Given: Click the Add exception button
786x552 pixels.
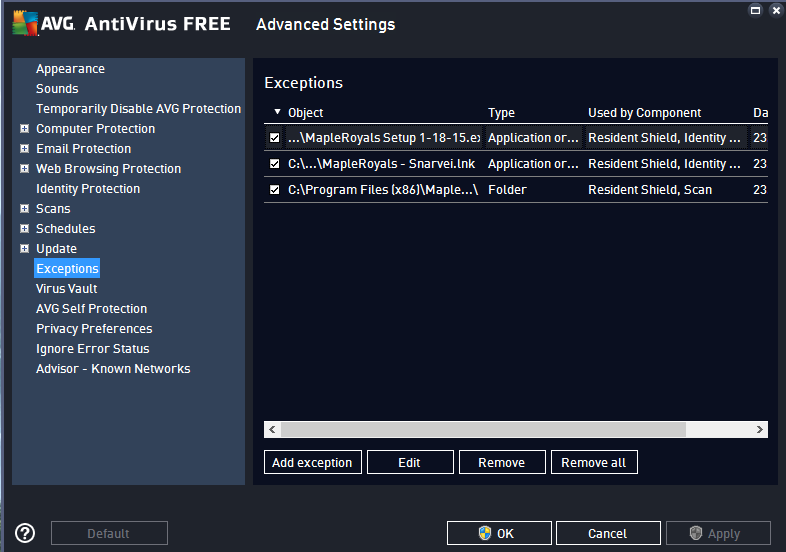Looking at the screenshot, I should tap(312, 462).
